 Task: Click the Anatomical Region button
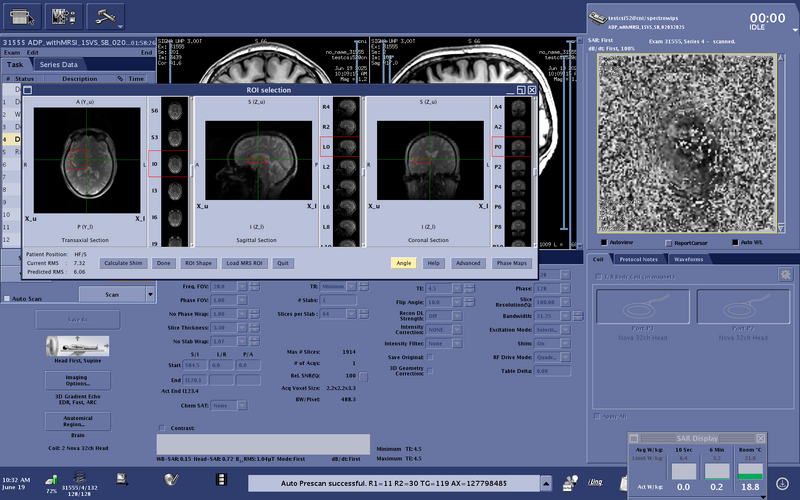click(x=78, y=421)
